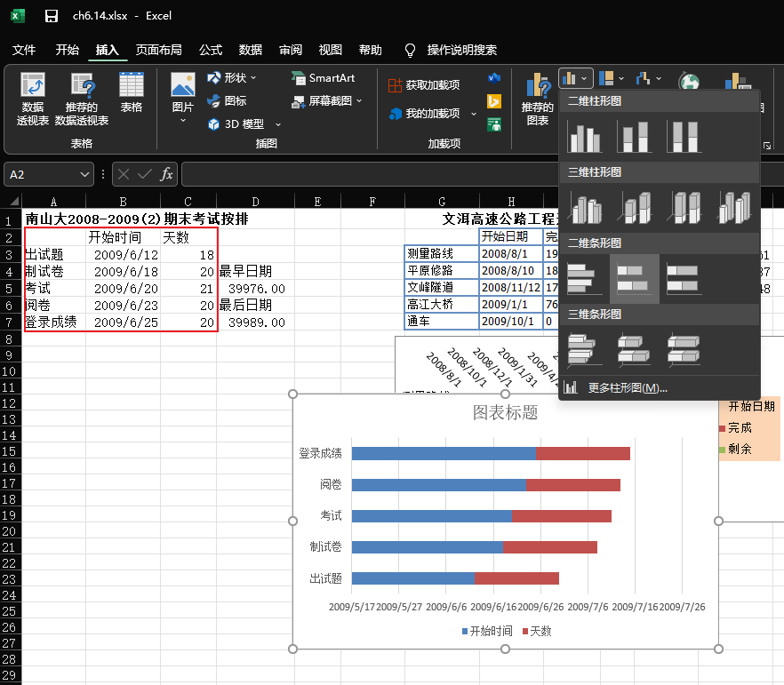Click the 操作说明搜索 search box
The height and width of the screenshot is (685, 784).
coord(461,50)
